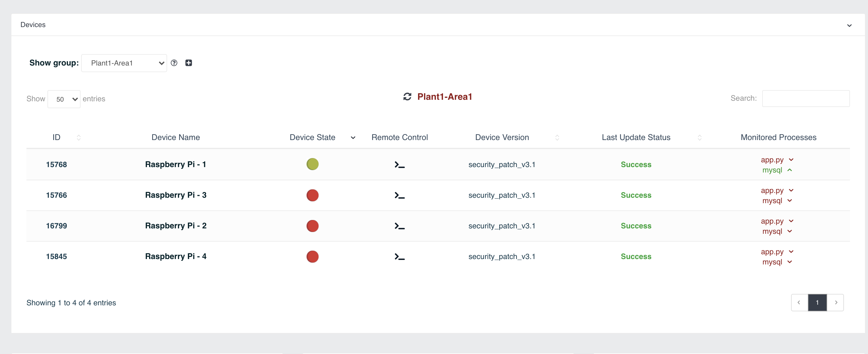The height and width of the screenshot is (354, 868).
Task: Open remote terminal for Raspberry Pi - 4
Action: tap(399, 257)
